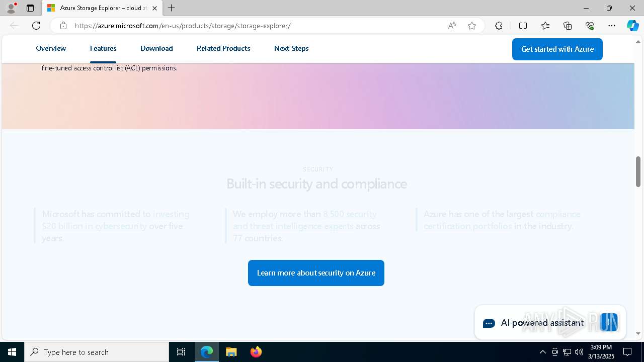Click the address bar URL
The width and height of the screenshot is (644, 362).
pyautogui.click(x=183, y=26)
